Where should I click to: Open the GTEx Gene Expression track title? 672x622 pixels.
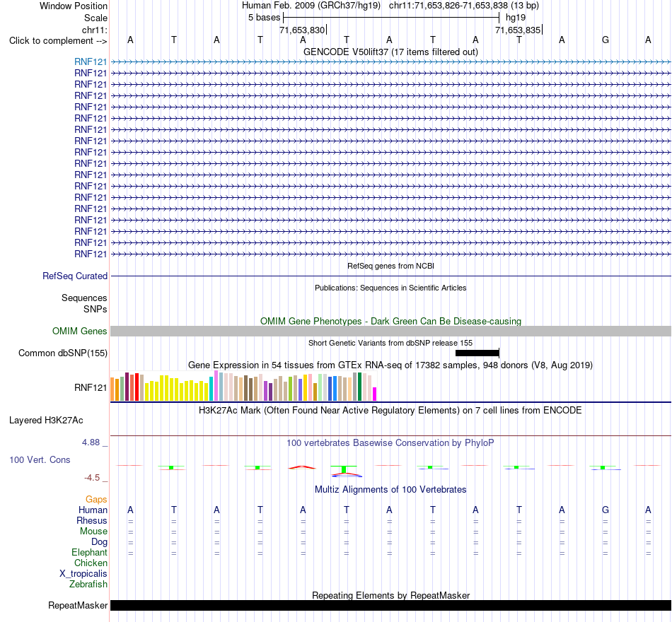[x=390, y=365]
